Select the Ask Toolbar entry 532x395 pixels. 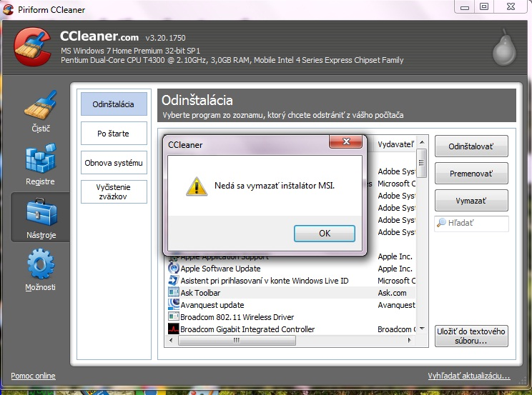coord(292,293)
